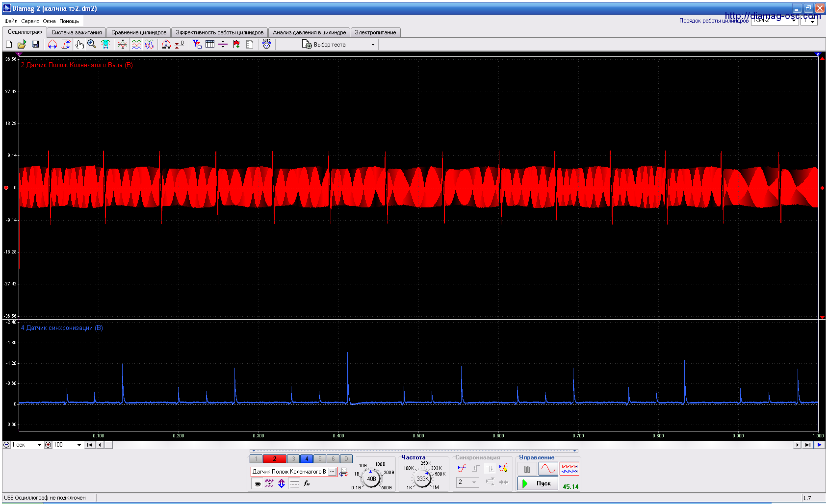Click the checklist notes page icon

250,44
